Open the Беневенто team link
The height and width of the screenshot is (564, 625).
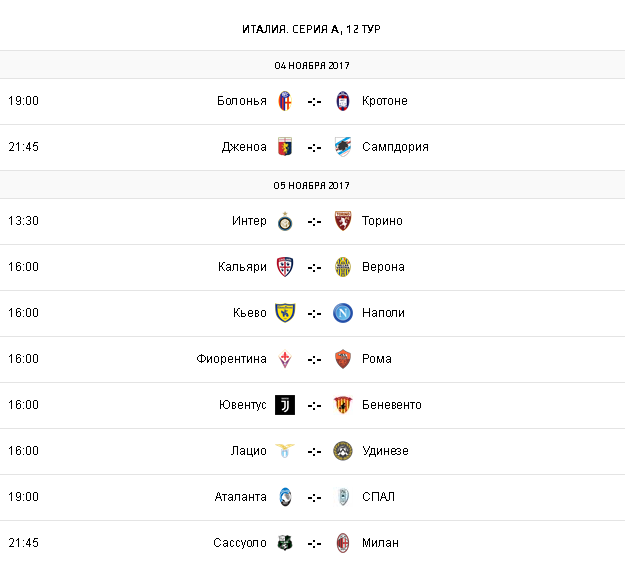392,405
